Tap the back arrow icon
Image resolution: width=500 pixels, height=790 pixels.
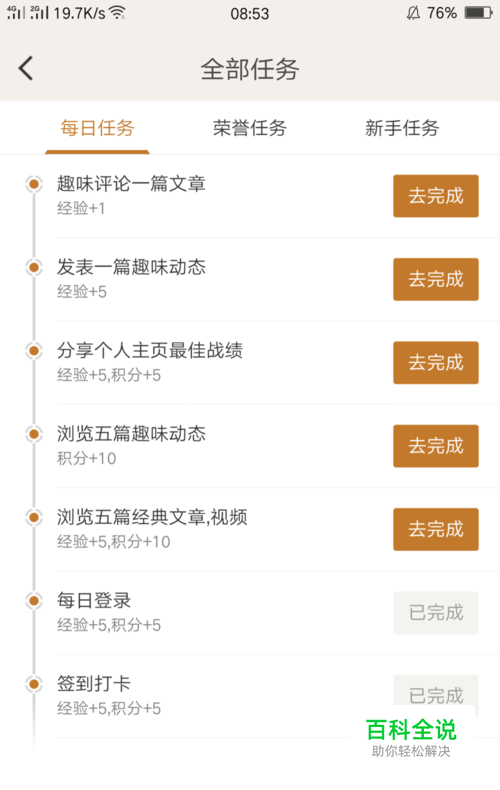(26, 68)
